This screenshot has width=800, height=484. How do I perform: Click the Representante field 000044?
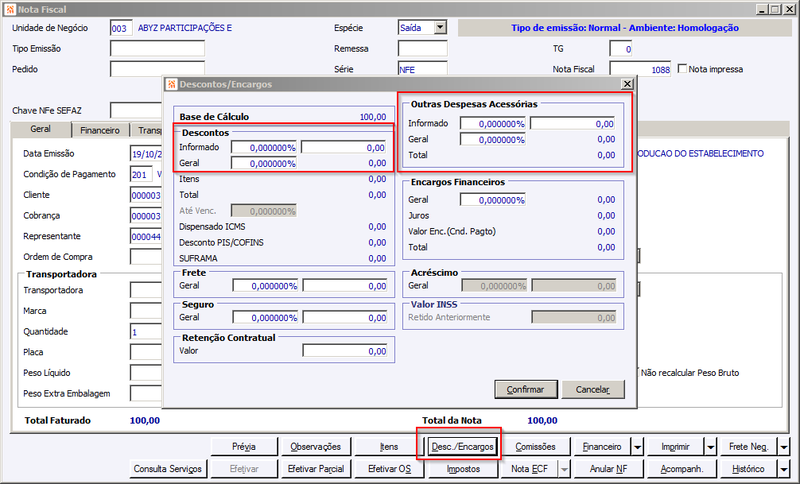click(x=146, y=237)
